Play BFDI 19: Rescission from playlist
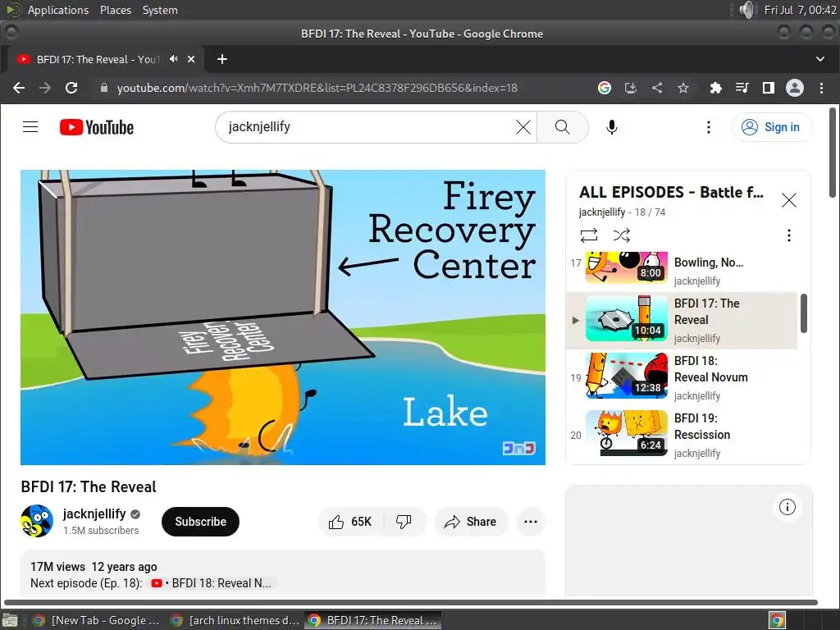The width and height of the screenshot is (840, 630). pos(682,435)
